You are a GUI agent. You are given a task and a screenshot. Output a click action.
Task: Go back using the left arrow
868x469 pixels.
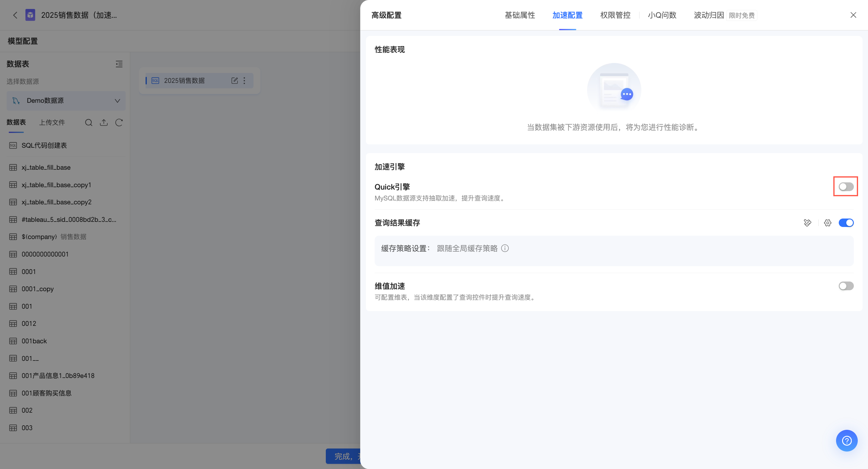point(15,15)
